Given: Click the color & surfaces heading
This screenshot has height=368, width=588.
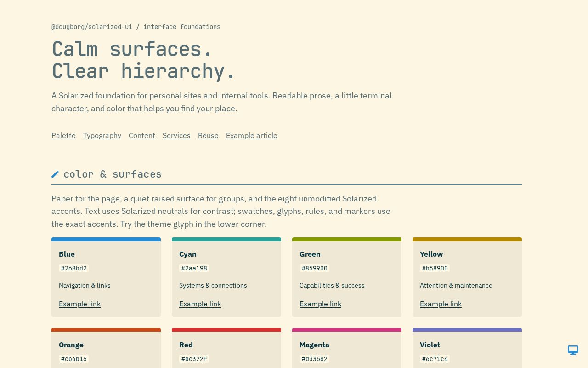Looking at the screenshot, I should [x=113, y=174].
